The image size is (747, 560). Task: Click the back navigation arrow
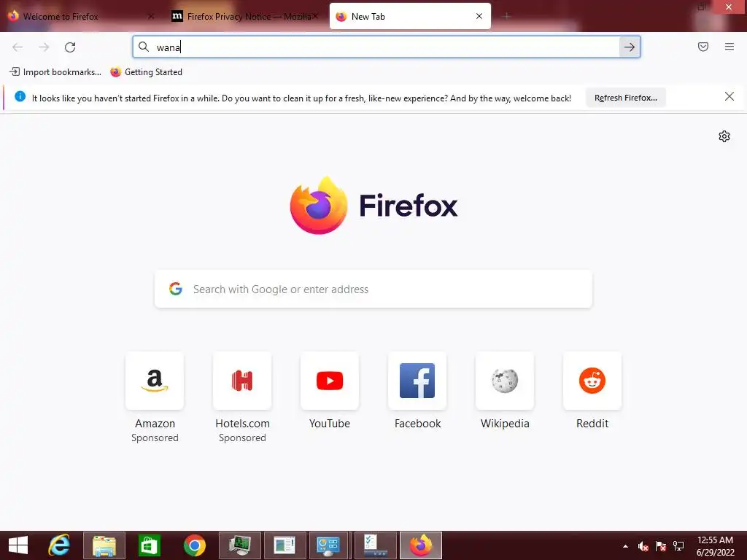click(x=18, y=47)
